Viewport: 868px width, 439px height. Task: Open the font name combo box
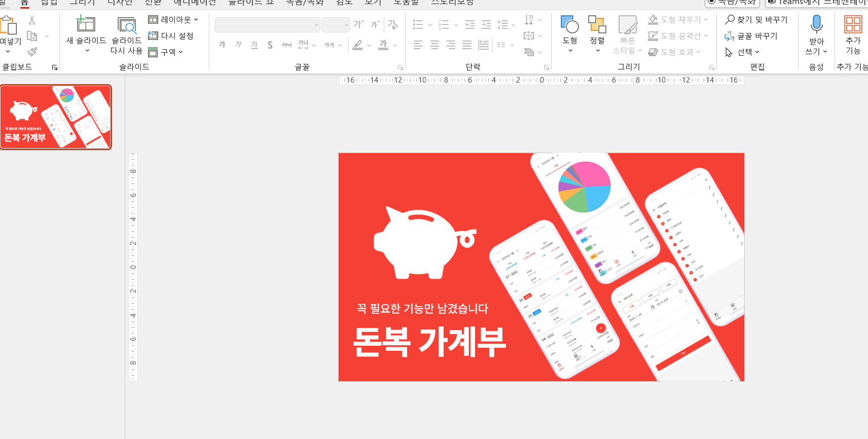(x=267, y=24)
